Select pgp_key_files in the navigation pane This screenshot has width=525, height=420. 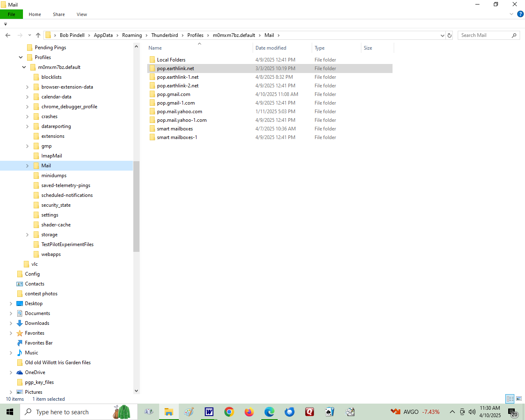[x=39, y=382]
